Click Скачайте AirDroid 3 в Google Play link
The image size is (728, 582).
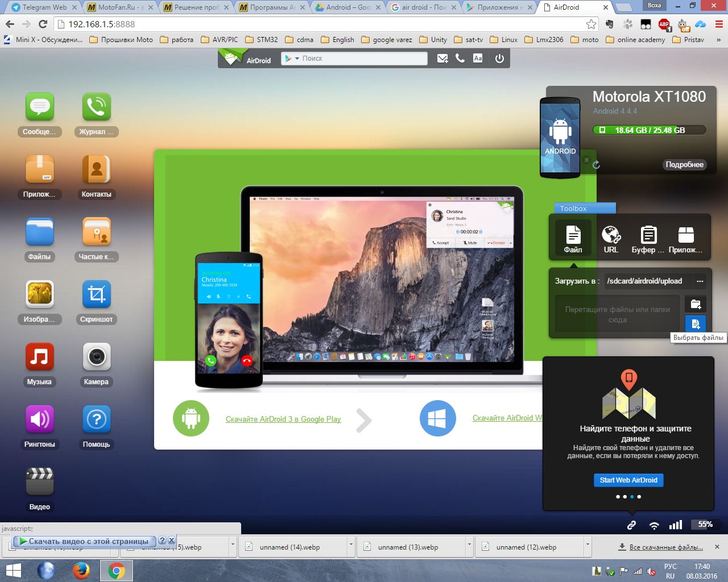[x=283, y=419]
